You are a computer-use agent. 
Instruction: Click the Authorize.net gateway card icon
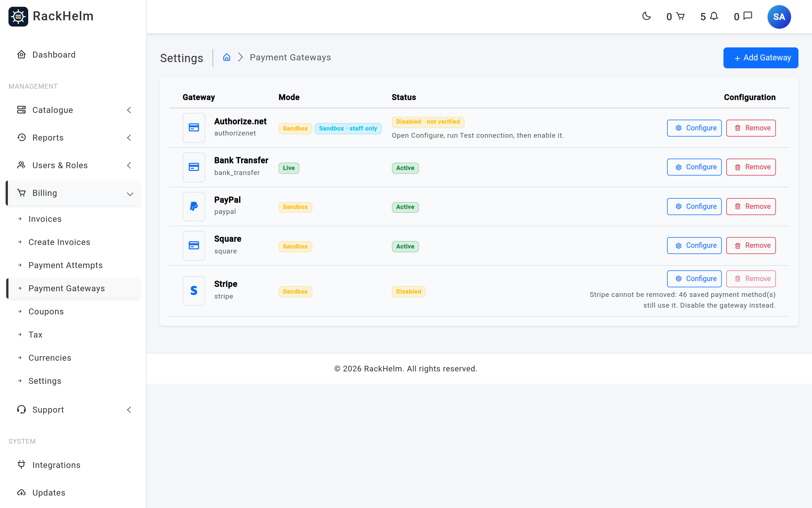tap(194, 128)
